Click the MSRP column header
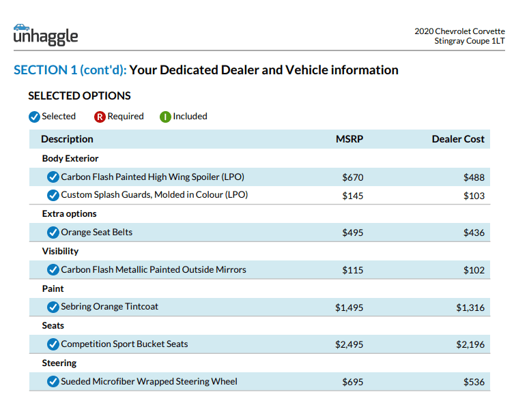The height and width of the screenshot is (420, 514). point(349,139)
